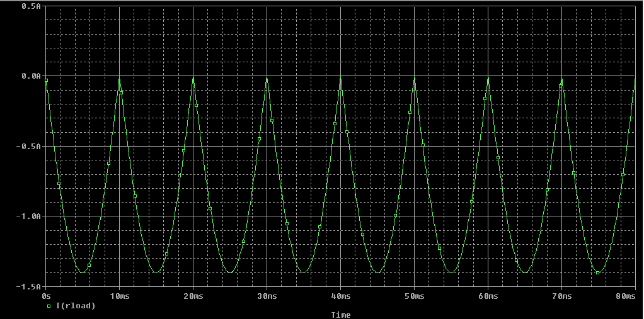Click the 0.0A y-axis label
Viewport: 644px width, 319px height.
[x=32, y=76]
